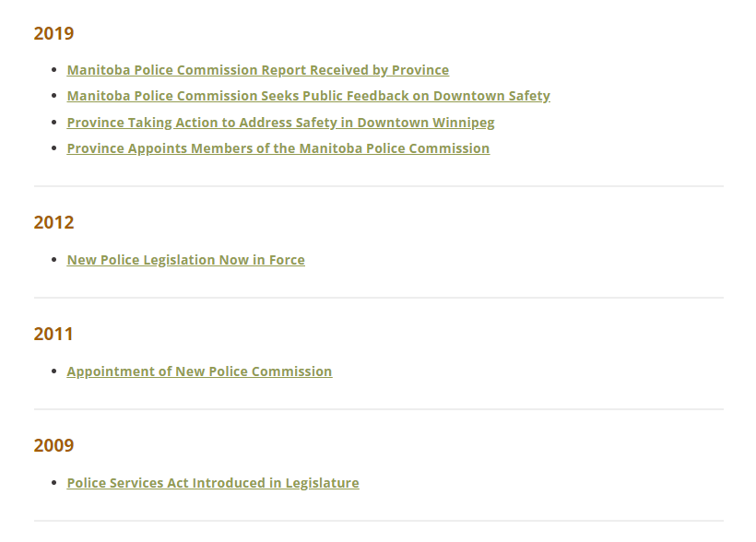756x542 pixels.
Task: Click bullet beside Seeks Public Feedback item
Action: click(x=54, y=96)
